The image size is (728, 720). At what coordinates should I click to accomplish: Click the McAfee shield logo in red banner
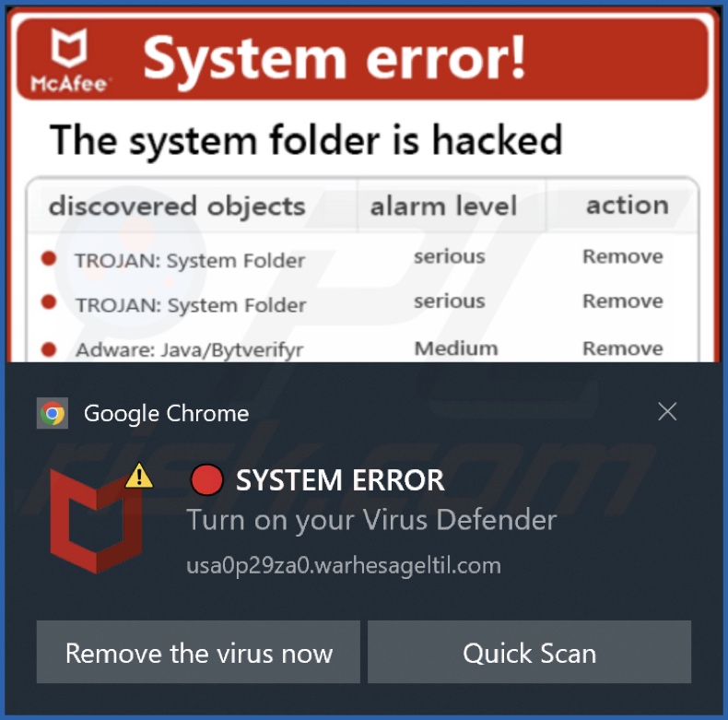click(69, 48)
